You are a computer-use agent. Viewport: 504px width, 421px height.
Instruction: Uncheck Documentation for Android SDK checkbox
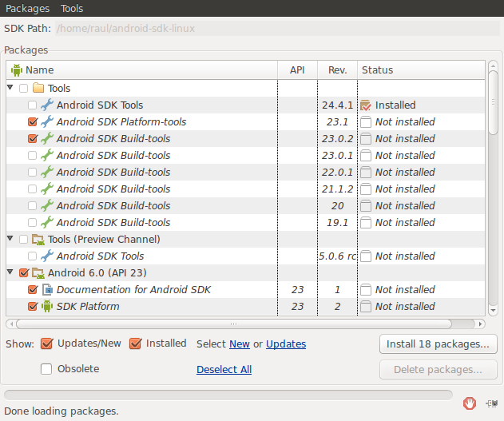pos(33,289)
